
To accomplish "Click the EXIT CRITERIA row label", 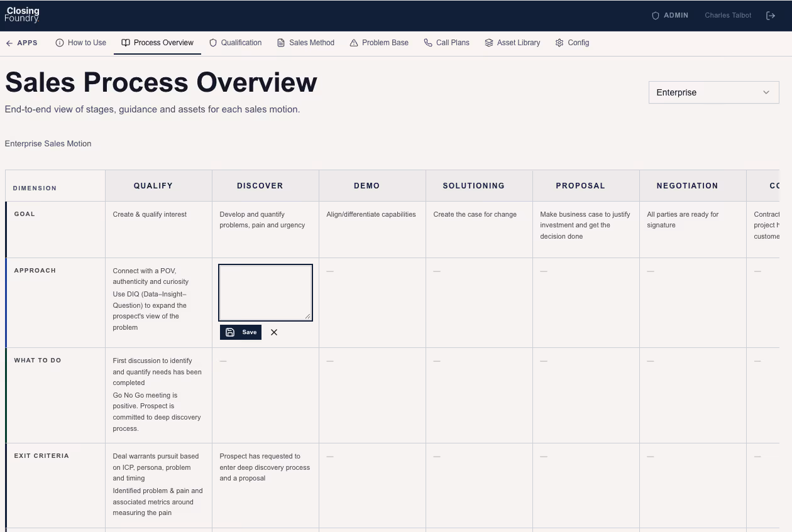I will [x=41, y=456].
